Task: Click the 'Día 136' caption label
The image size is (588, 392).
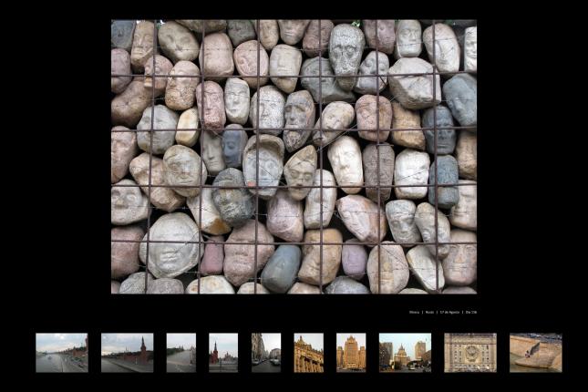Action: point(470,312)
